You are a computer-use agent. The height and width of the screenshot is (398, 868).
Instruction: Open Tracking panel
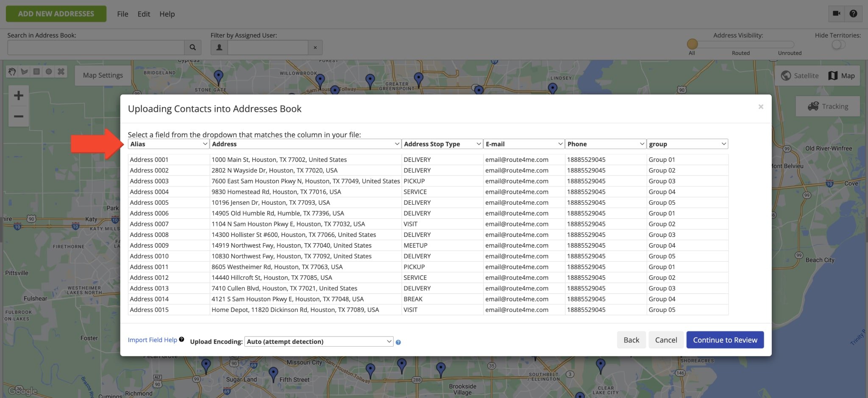(828, 106)
